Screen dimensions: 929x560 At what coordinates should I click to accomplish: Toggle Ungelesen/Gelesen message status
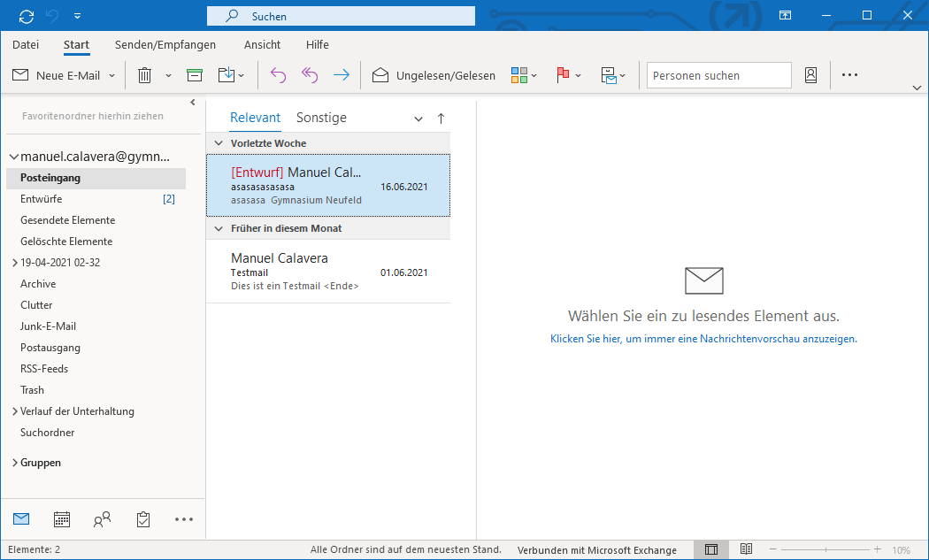(x=434, y=76)
